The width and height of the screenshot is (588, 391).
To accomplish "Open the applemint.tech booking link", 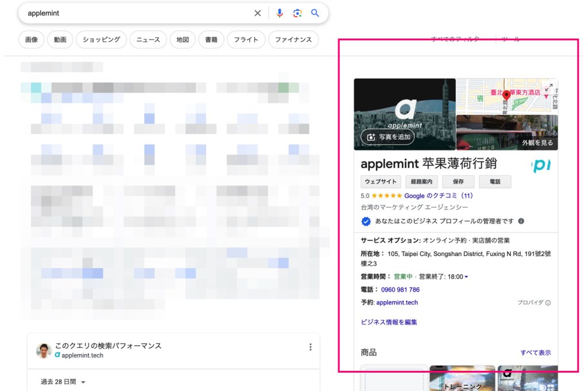I will pyautogui.click(x=397, y=303).
